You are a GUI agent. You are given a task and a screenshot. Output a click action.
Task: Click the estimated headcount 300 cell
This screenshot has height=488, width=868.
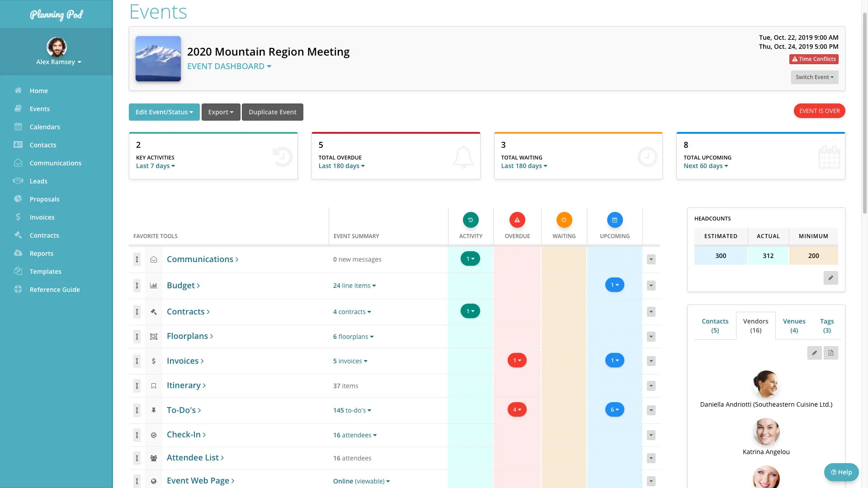tap(721, 256)
